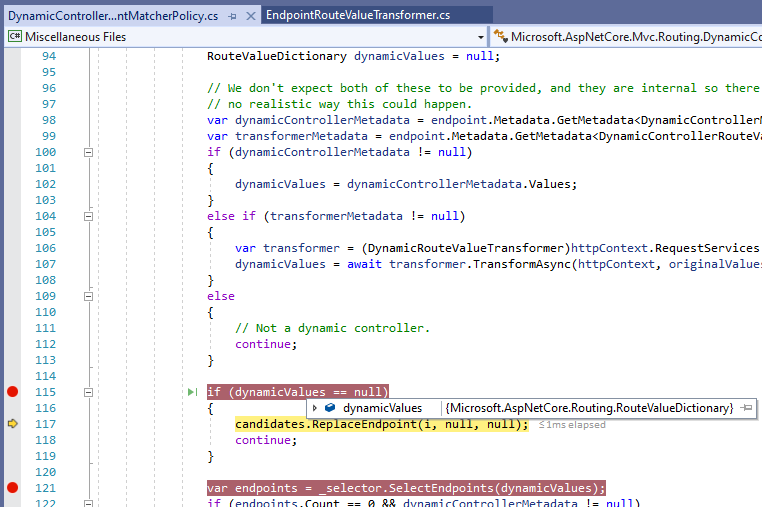Switch to EndpointRouteValueTransformer.cs tab
This screenshot has width=762, height=507.
click(358, 15)
